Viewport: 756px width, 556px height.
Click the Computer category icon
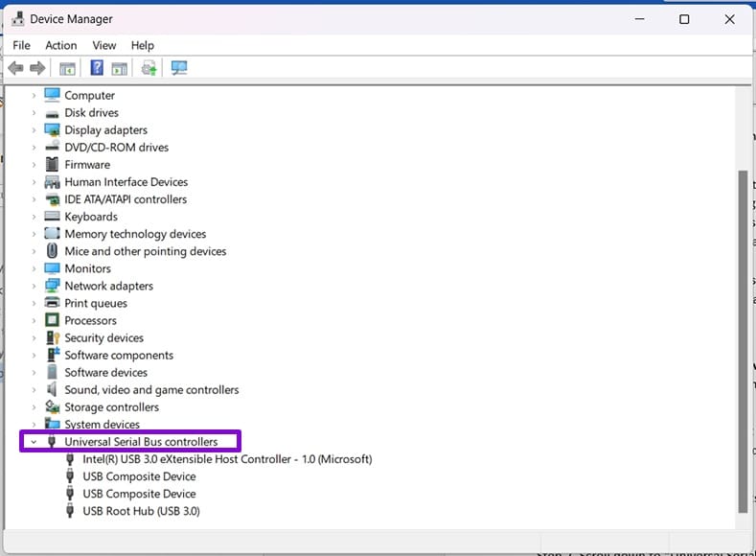[x=52, y=95]
